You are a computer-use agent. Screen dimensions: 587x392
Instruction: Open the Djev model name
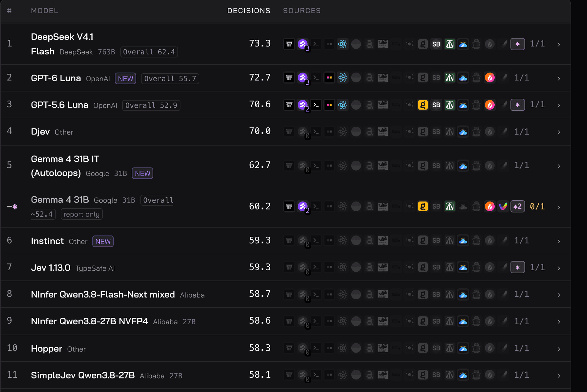(40, 132)
